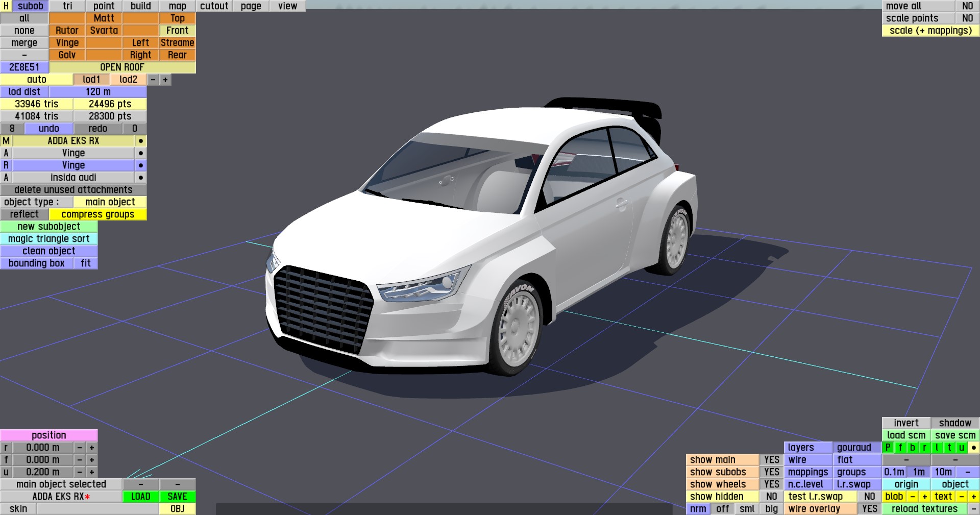Click the scale (+ mappings) button
This screenshot has width=980, height=515.
point(931,30)
